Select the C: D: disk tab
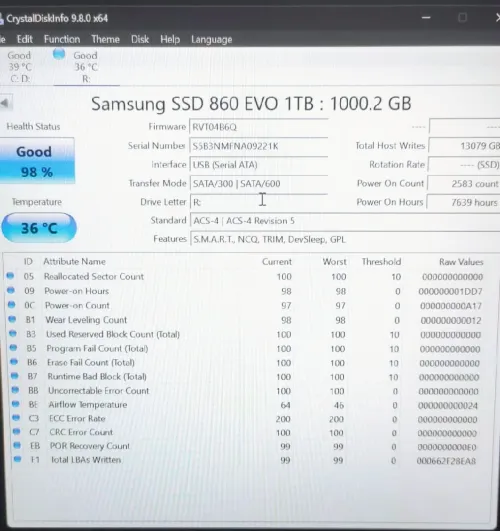This screenshot has height=531, width=500. pyautogui.click(x=20, y=67)
